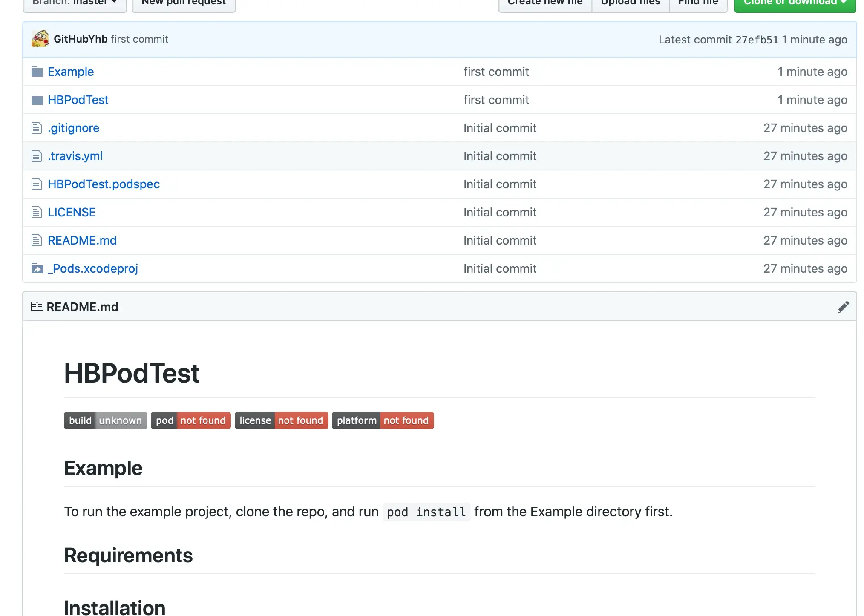Click the HBPodTest folder icon

point(37,100)
